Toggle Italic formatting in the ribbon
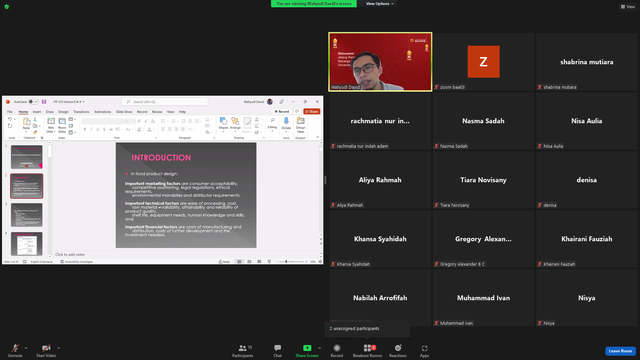Screen dimensions: 640x360 point(91,129)
